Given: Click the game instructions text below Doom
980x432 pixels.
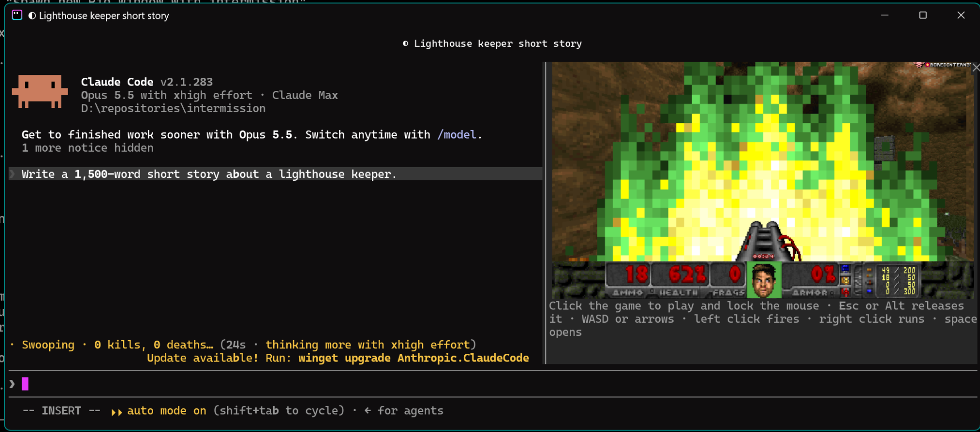Looking at the screenshot, I should coord(763,319).
